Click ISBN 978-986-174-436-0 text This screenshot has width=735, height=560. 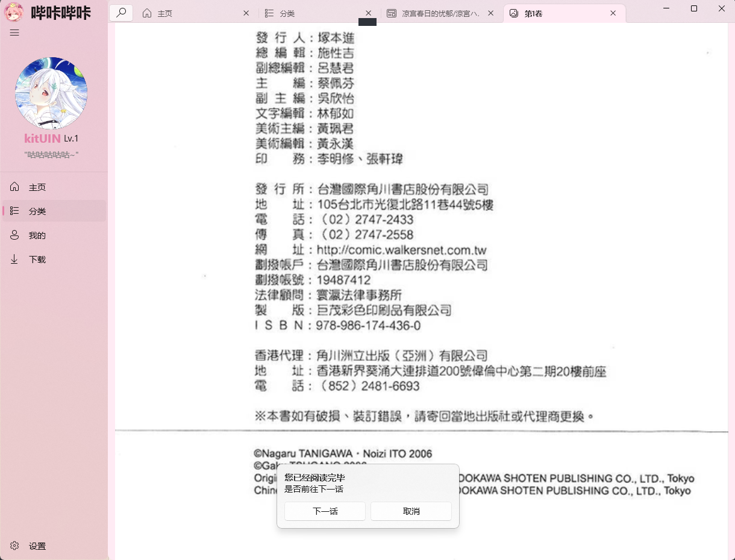[338, 326]
